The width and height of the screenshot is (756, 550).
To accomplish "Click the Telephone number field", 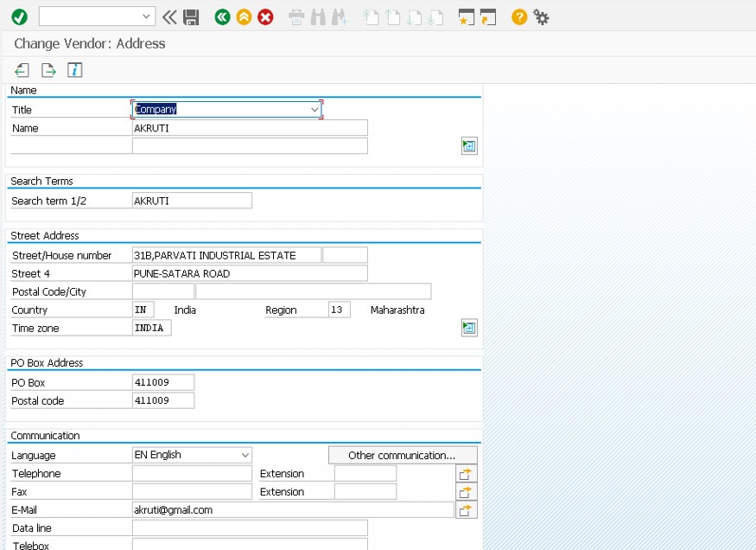I will [x=192, y=473].
